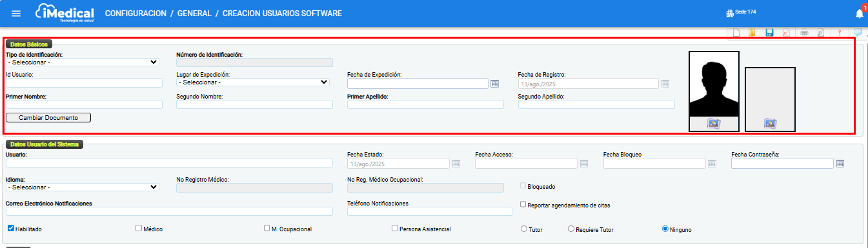
Task: Click the search magnifier document icon
Action: [821, 32]
